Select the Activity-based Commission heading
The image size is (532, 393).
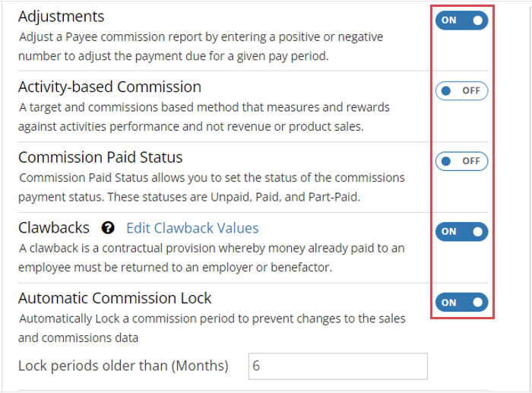pos(109,87)
